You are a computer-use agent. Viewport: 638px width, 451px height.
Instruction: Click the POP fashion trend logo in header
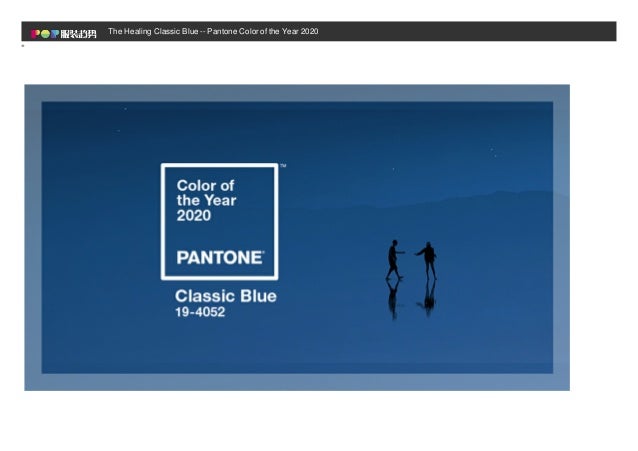pyautogui.click(x=64, y=33)
